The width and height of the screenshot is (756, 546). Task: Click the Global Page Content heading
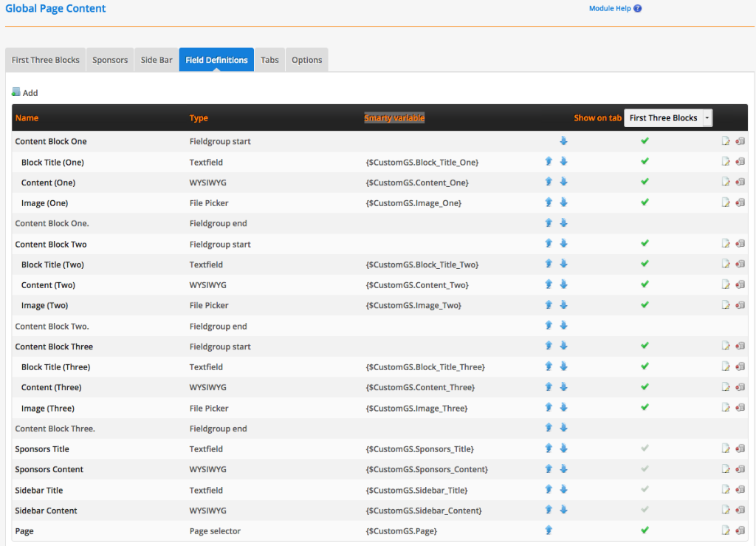click(x=55, y=9)
